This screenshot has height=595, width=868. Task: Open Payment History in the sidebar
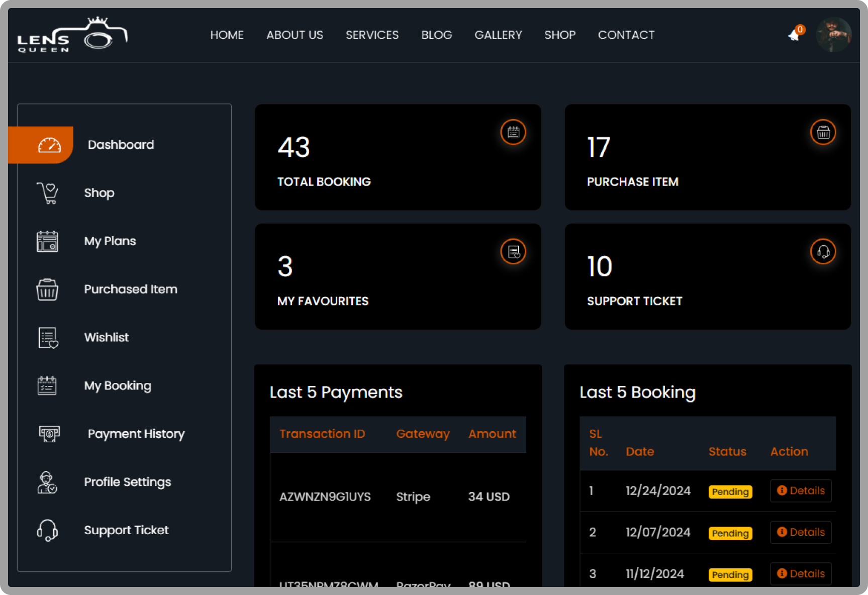pos(136,434)
